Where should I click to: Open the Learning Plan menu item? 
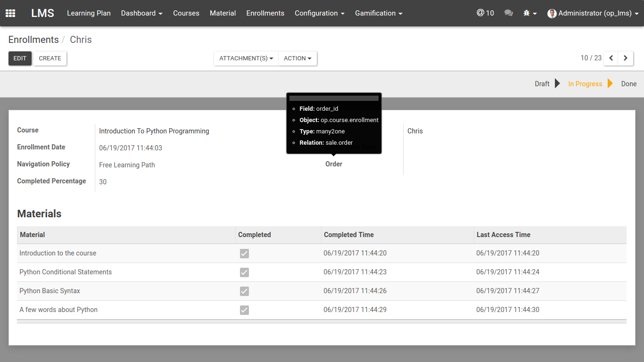(x=89, y=13)
